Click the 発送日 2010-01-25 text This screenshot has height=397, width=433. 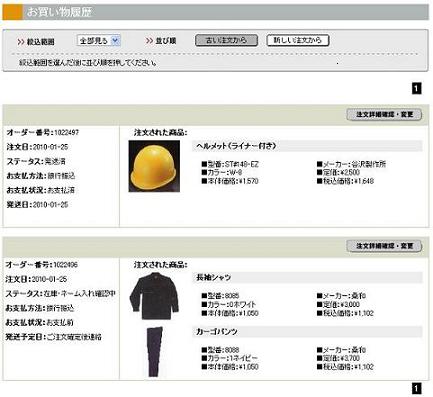coord(37,205)
